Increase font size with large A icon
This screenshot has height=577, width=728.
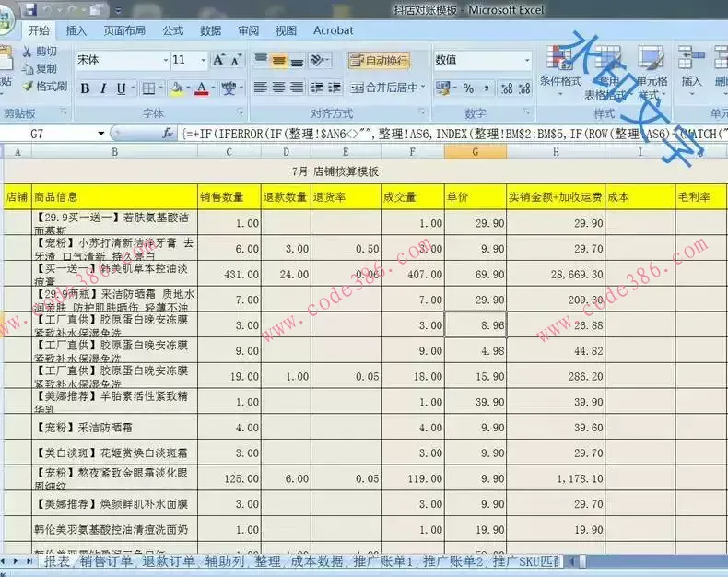218,60
